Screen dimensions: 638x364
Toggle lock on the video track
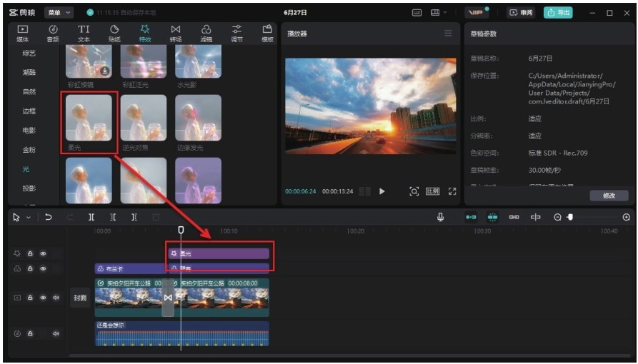(x=30, y=298)
